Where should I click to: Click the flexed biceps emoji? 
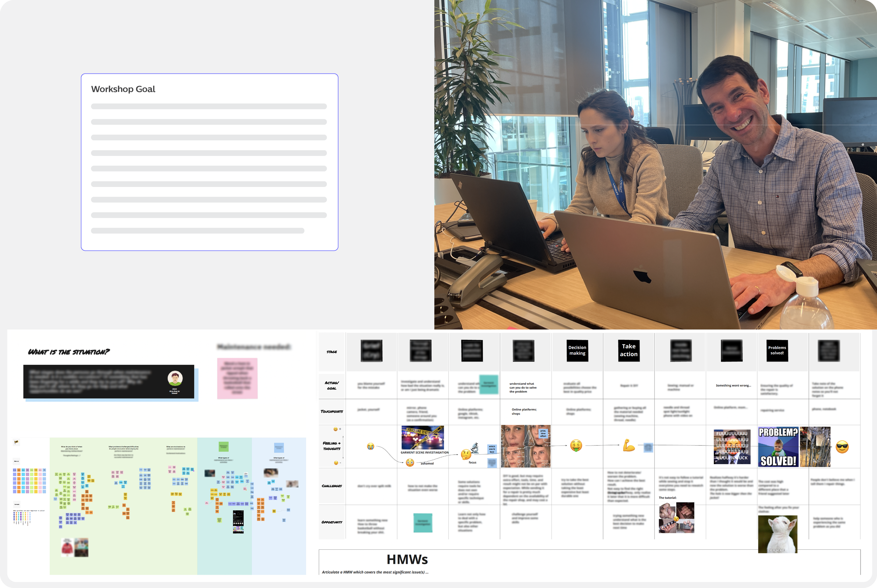pyautogui.click(x=629, y=445)
